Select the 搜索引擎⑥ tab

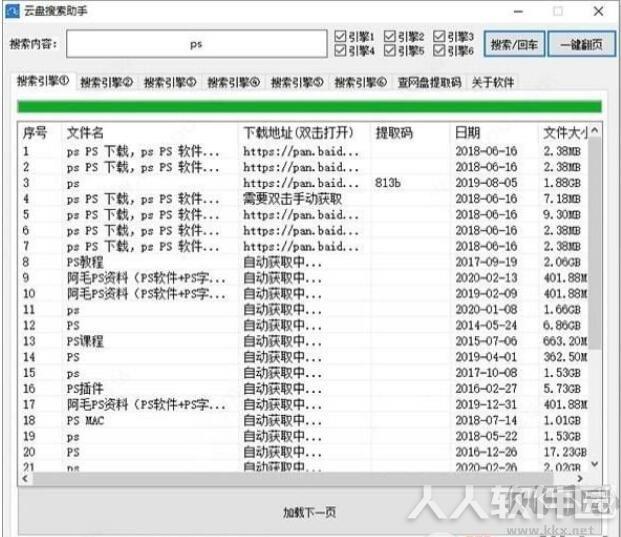pos(361,82)
